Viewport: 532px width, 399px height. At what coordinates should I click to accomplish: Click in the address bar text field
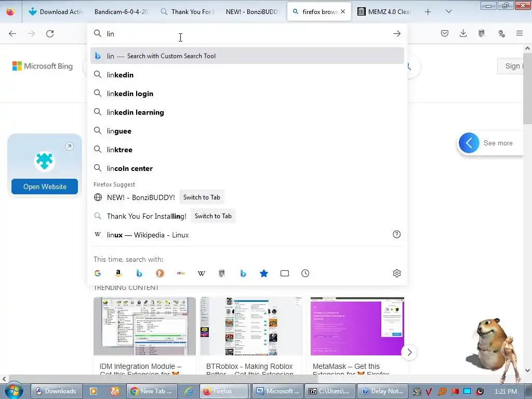(x=247, y=34)
